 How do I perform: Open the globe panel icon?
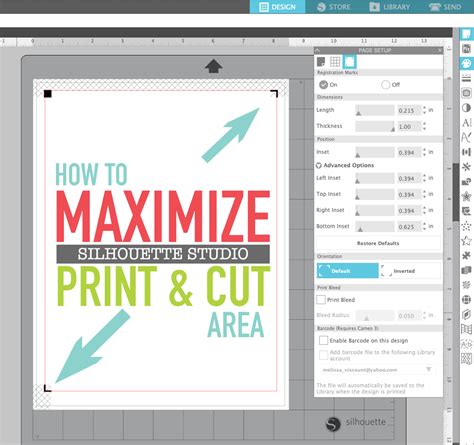467,299
